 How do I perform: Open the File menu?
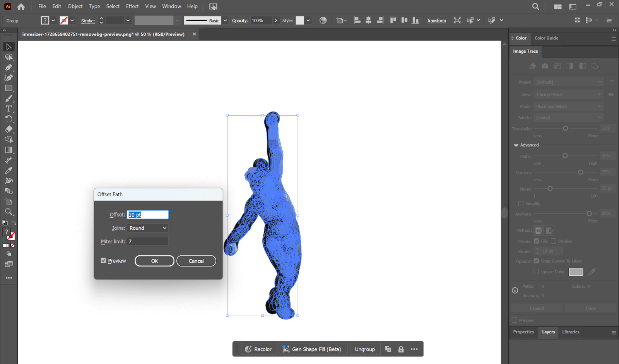[x=42, y=6]
